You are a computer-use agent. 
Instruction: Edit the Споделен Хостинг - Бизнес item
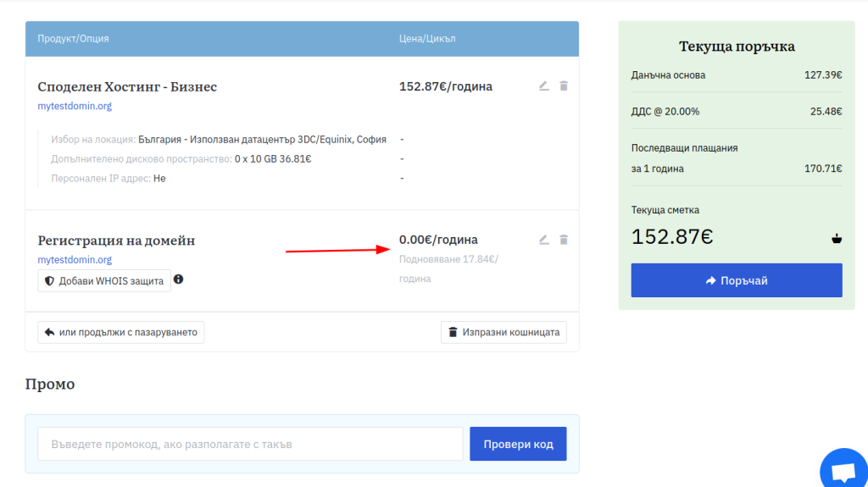[x=544, y=86]
